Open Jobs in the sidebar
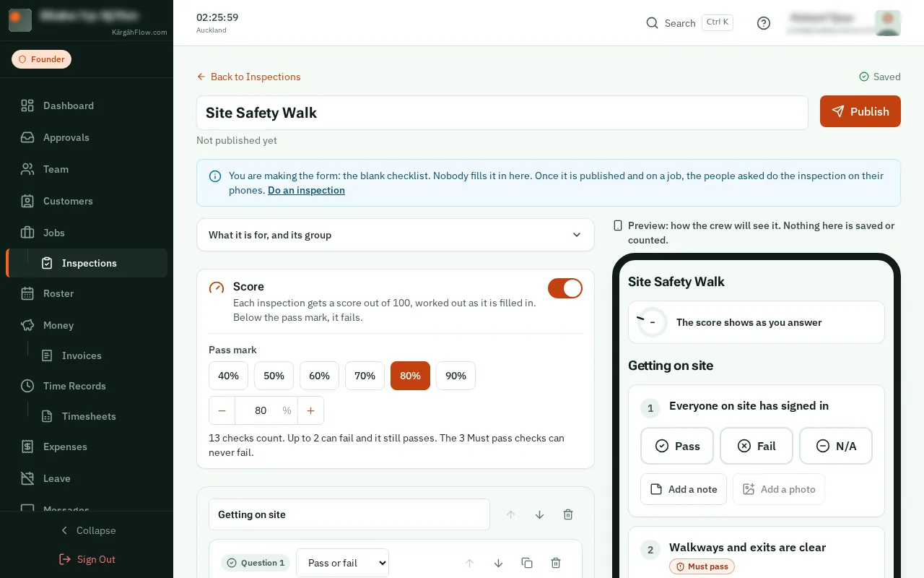924x578 pixels. pos(87,233)
